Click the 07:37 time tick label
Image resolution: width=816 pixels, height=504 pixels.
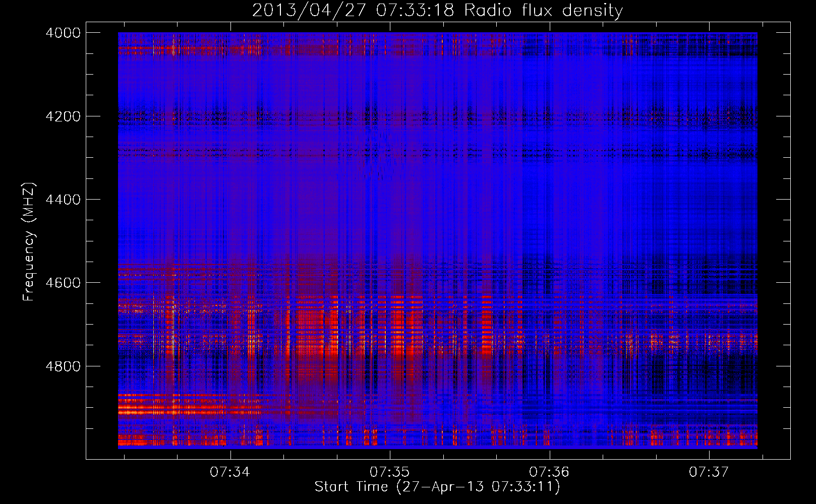[x=709, y=472]
